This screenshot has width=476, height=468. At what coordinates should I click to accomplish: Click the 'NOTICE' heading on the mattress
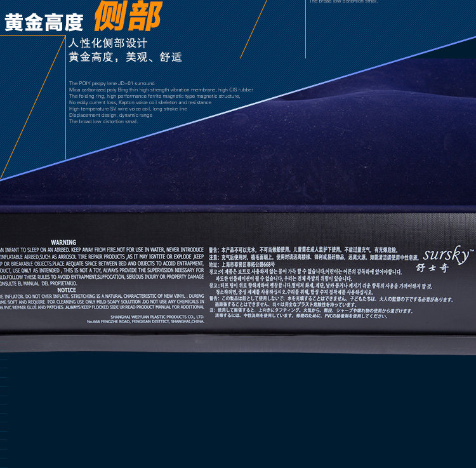click(67, 290)
